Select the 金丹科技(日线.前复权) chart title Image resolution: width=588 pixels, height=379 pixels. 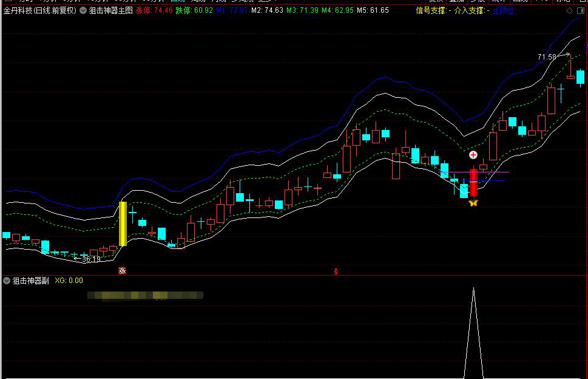click(40, 10)
